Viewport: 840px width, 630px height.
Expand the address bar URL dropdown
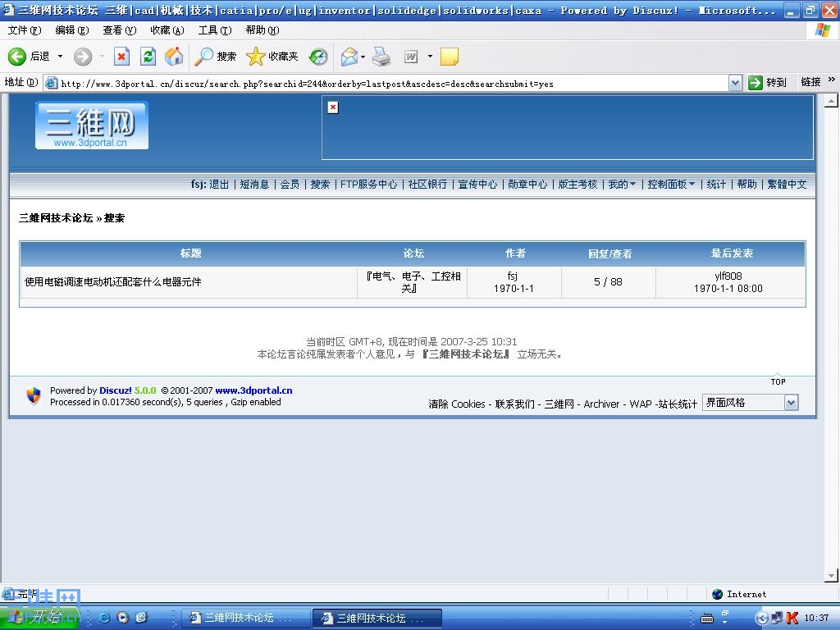735,83
